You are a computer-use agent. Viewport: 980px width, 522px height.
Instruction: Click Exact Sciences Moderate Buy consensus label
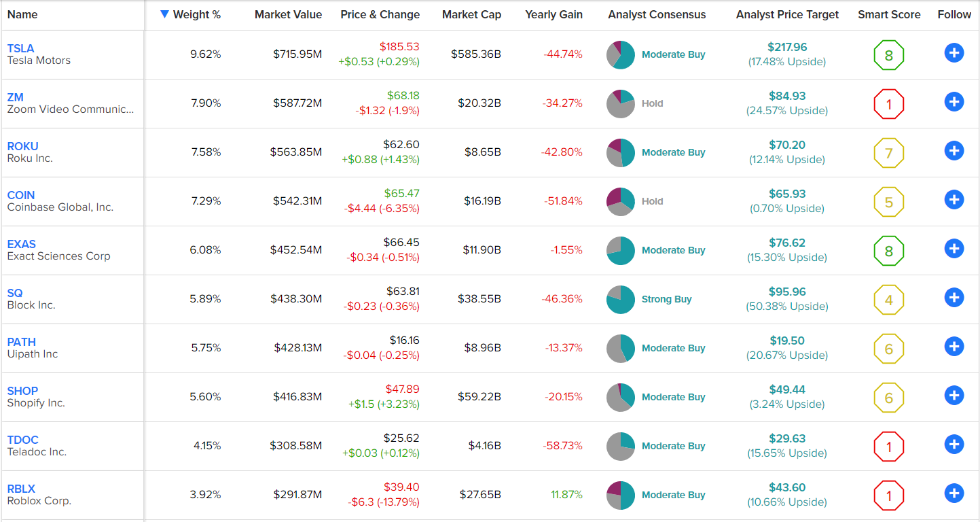pyautogui.click(x=673, y=250)
